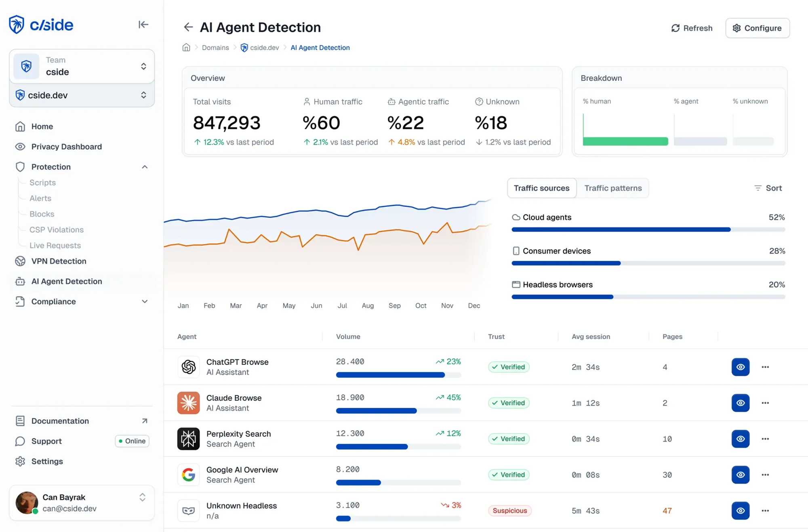Click the cside logo in the sidebar
This screenshot has width=808, height=532.
click(x=41, y=24)
